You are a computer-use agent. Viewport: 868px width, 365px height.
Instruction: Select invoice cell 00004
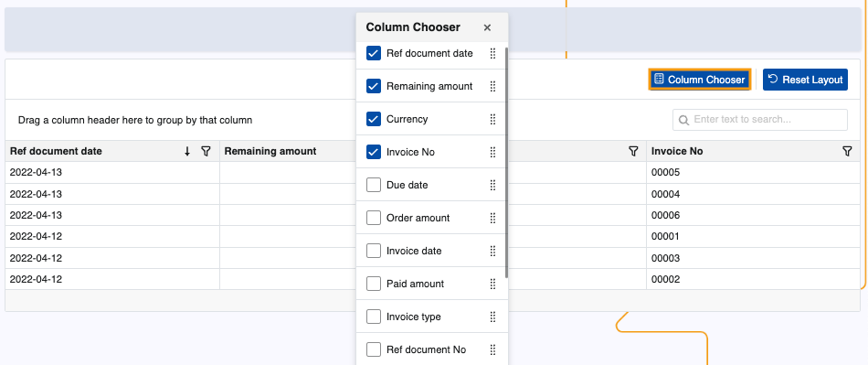(754, 195)
